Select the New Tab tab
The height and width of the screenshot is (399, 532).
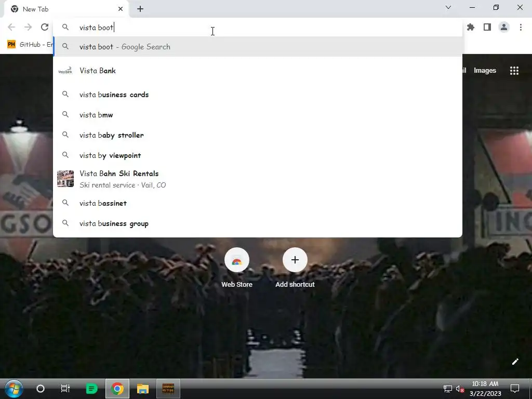(66, 9)
